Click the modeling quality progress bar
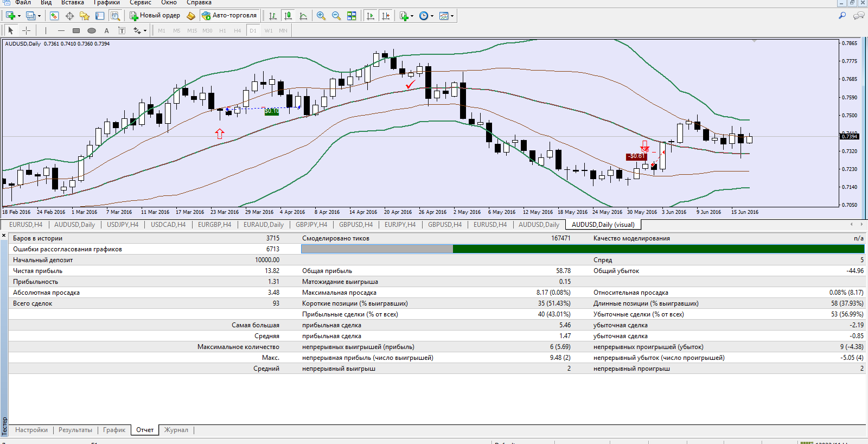Viewport: 868px width, 444px height. click(x=583, y=249)
